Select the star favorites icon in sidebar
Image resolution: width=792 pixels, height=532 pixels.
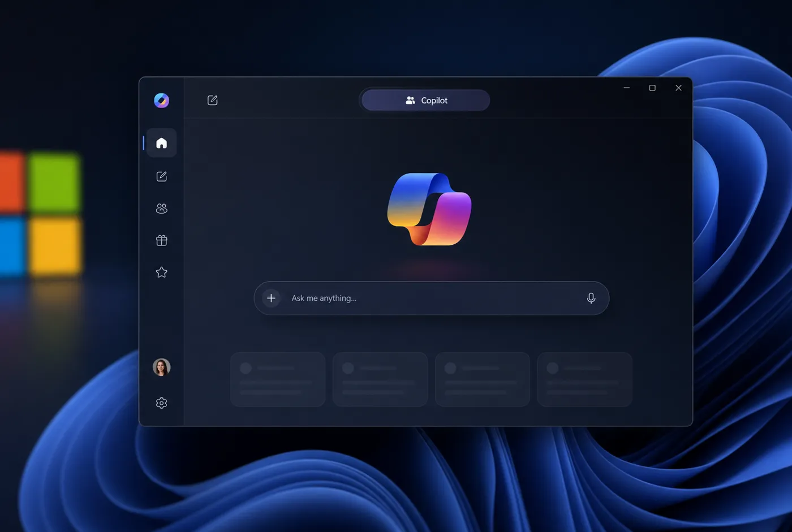coord(161,272)
